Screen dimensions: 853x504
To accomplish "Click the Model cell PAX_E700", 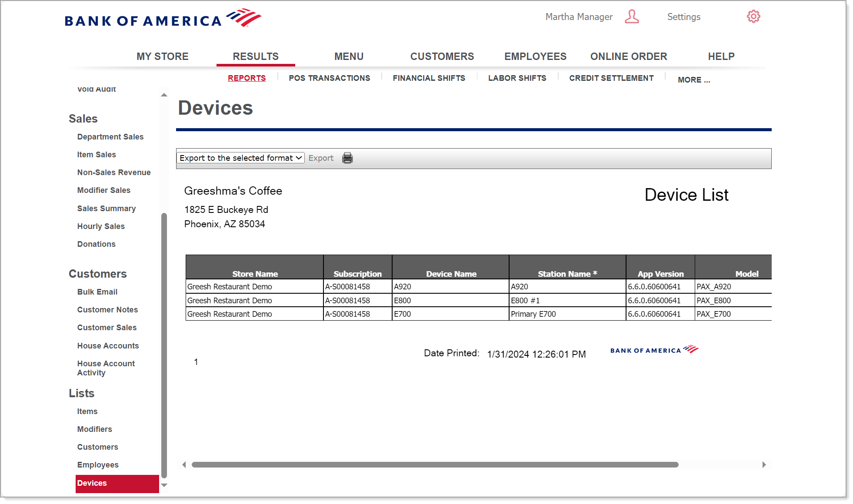I will 733,314.
